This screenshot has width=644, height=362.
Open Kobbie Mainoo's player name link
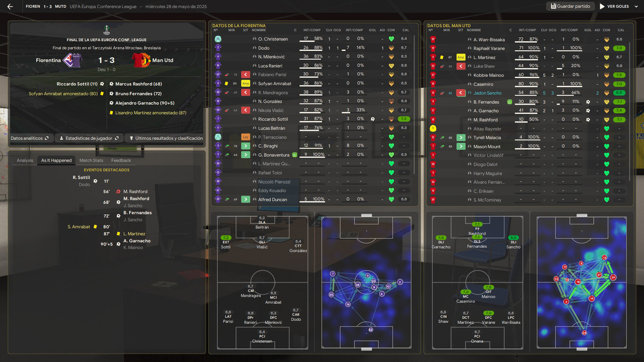click(x=489, y=75)
